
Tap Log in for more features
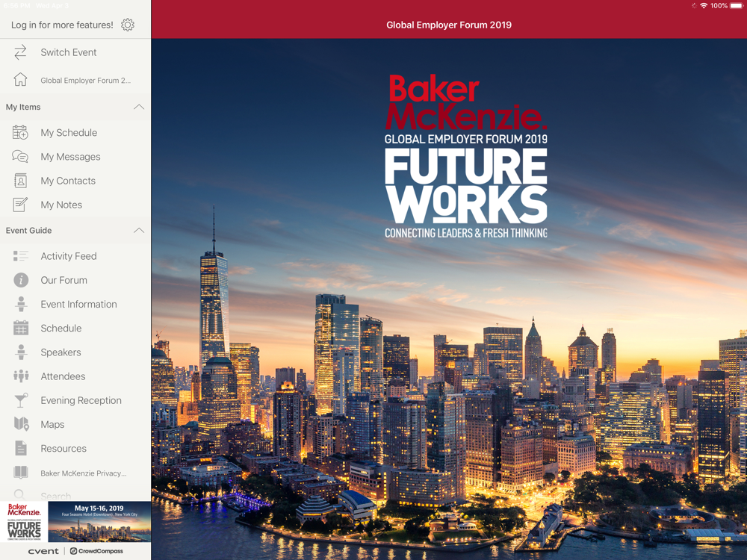pyautogui.click(x=62, y=25)
